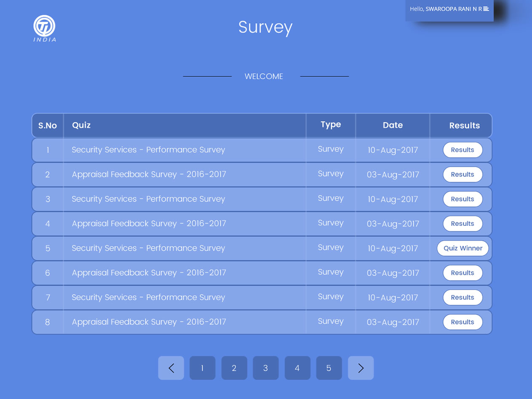Click the Date column header

(x=393, y=125)
